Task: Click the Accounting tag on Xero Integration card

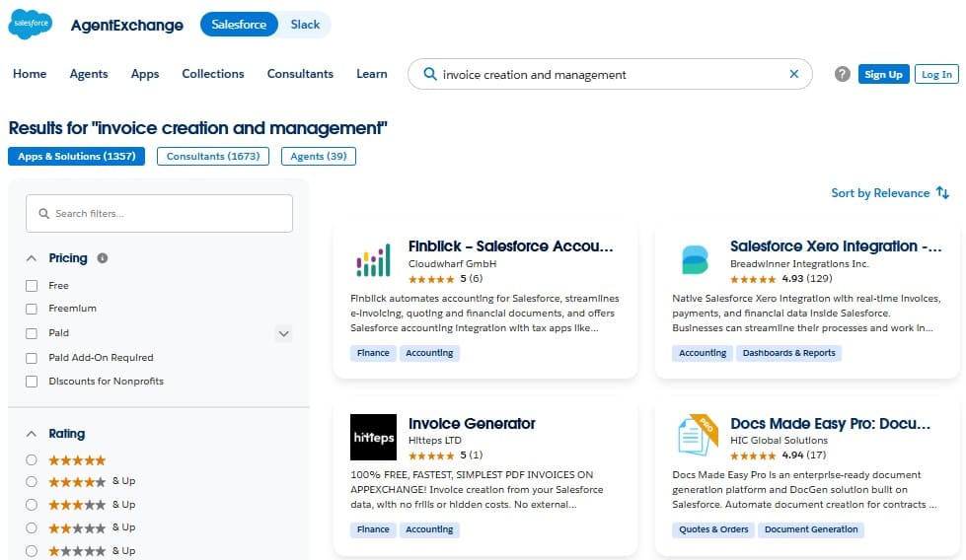Action: click(703, 353)
